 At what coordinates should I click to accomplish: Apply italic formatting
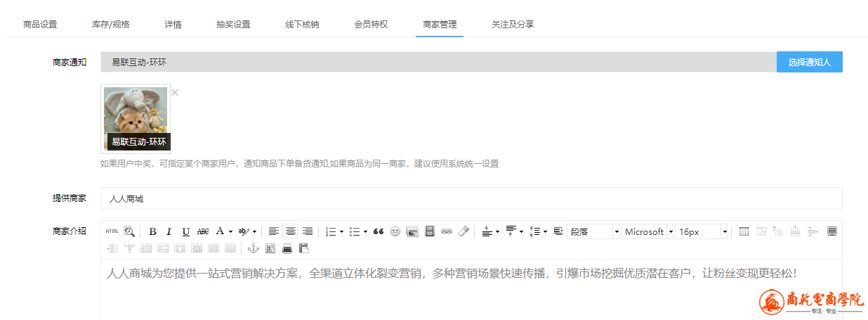[169, 231]
